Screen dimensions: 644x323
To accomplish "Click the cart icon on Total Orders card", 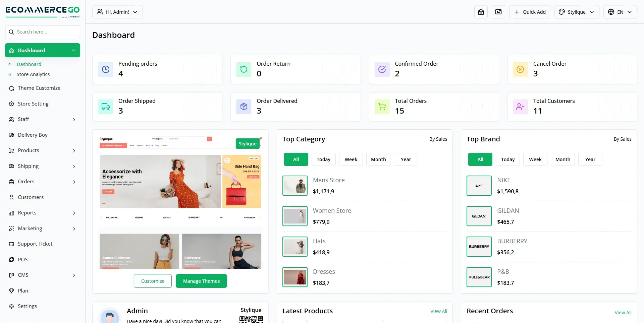I will point(382,107).
